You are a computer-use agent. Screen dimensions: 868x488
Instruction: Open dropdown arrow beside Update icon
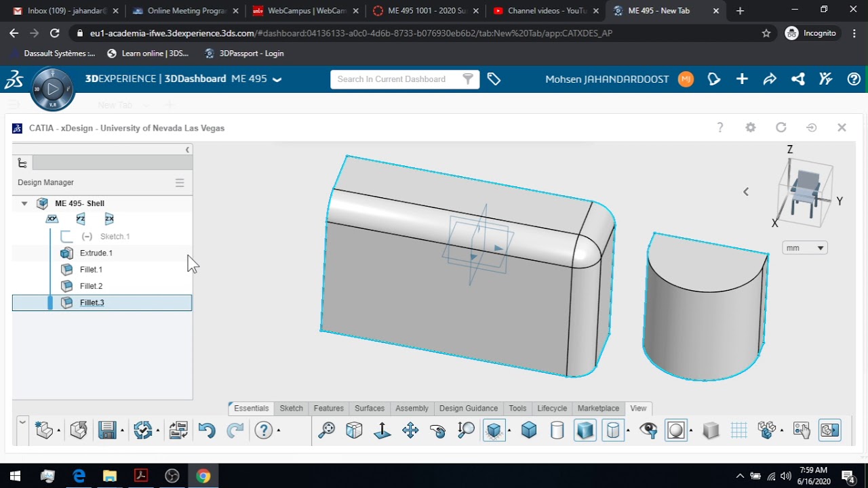click(157, 430)
